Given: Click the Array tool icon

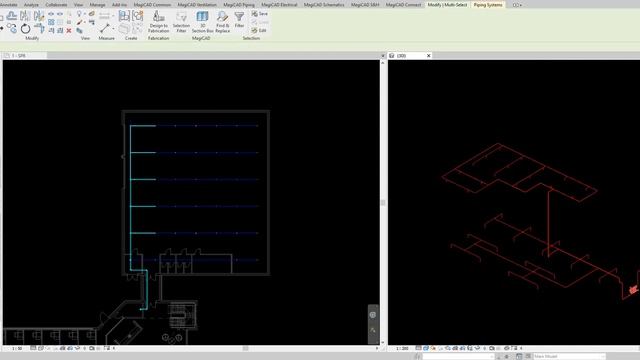Looking at the screenshot, I should tap(51, 22).
